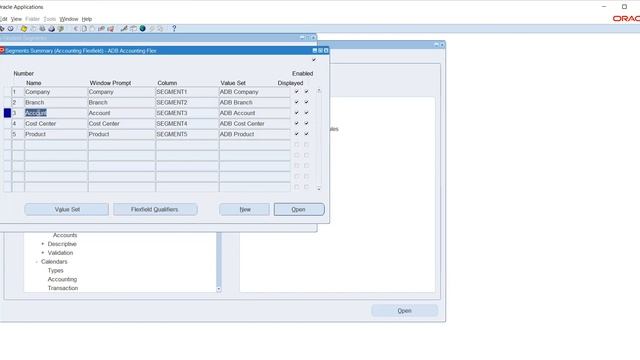Image resolution: width=640 pixels, height=360 pixels.
Task: Toggle Displayed checkbox for Account segment
Action: [297, 113]
